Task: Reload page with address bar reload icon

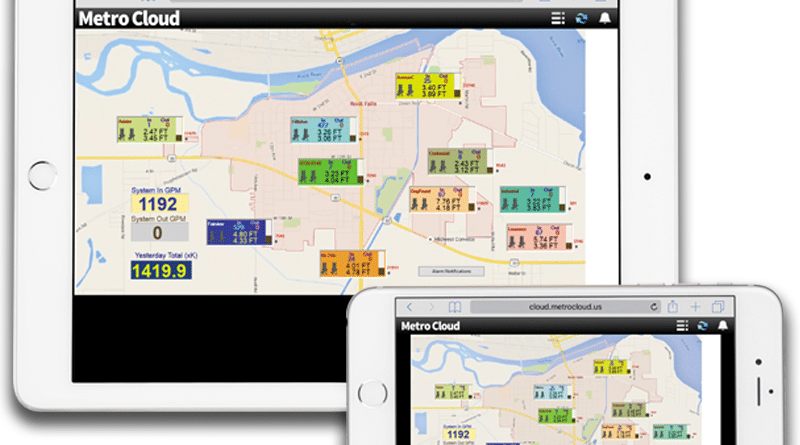Action: coord(654,307)
